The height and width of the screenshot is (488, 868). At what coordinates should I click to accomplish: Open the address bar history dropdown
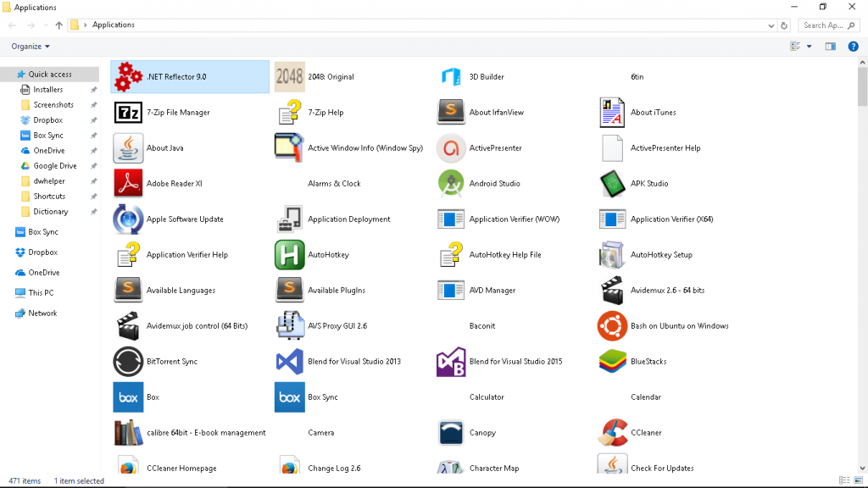pyautogui.click(x=770, y=25)
